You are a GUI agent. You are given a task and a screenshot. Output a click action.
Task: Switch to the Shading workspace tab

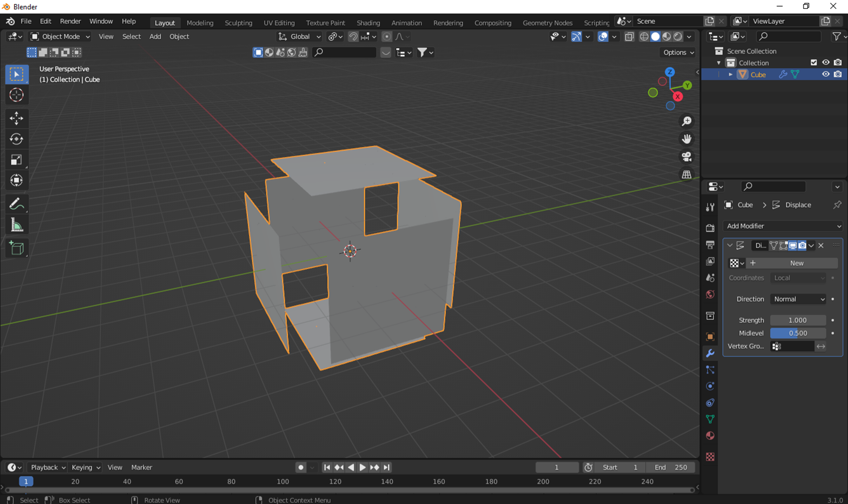pyautogui.click(x=368, y=23)
